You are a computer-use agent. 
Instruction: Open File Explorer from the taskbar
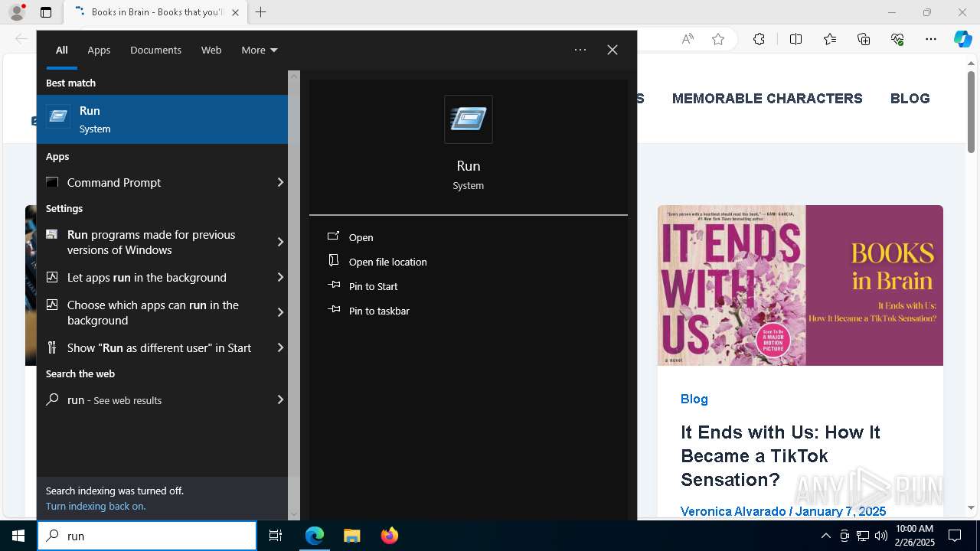click(x=351, y=536)
